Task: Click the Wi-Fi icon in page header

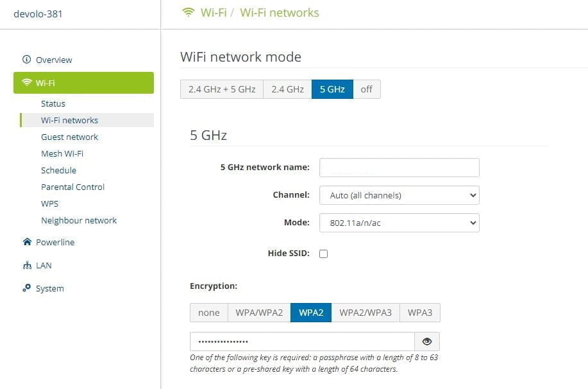Action: pos(188,13)
